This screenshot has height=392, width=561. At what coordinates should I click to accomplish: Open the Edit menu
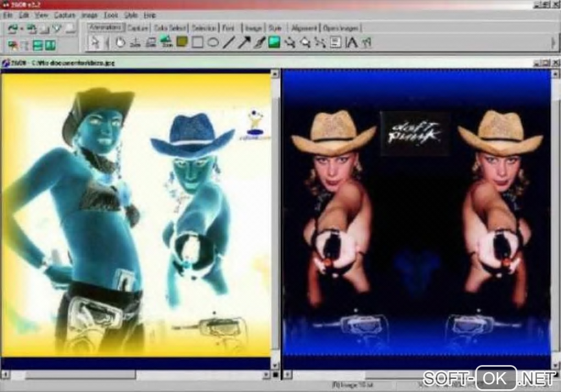pos(24,15)
